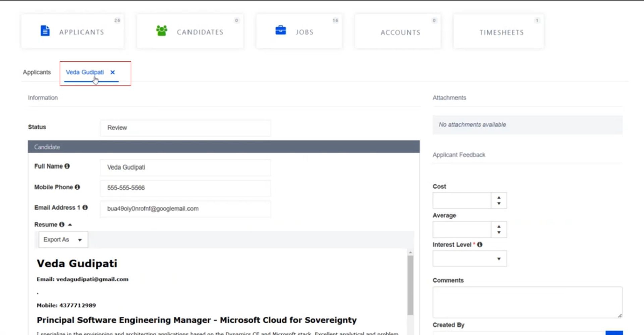Click the Comments text area

528,302
